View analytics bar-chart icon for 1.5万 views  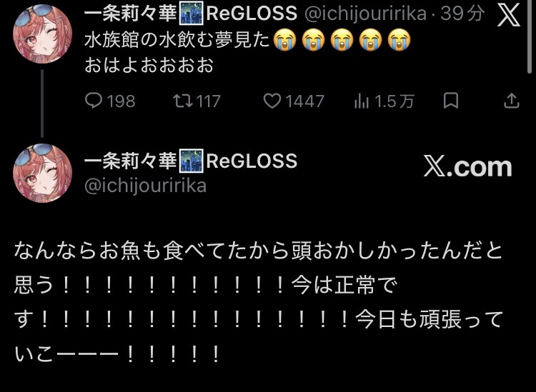(362, 101)
